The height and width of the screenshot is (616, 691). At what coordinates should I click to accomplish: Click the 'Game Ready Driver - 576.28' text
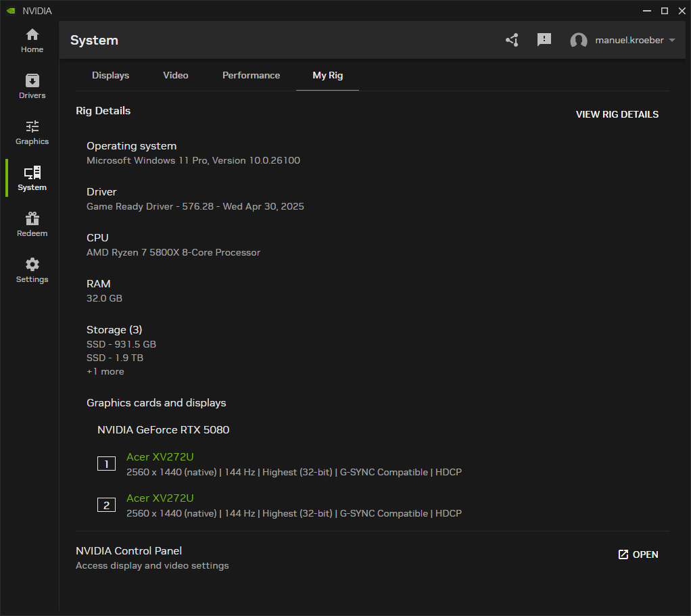pos(195,207)
